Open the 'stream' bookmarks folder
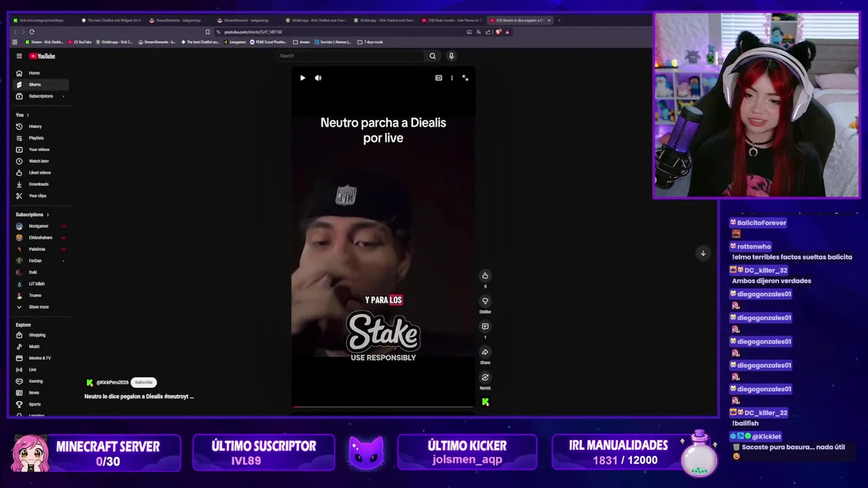This screenshot has height=488, width=868. point(302,42)
